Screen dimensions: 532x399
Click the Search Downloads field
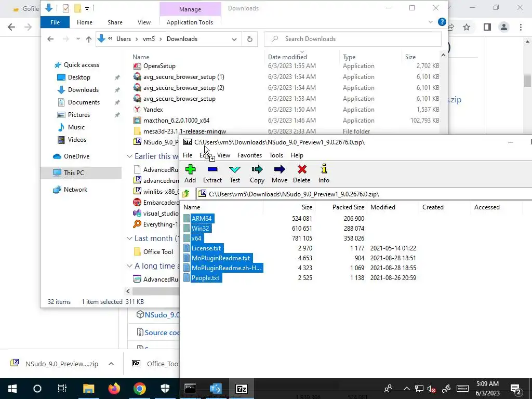353,39
